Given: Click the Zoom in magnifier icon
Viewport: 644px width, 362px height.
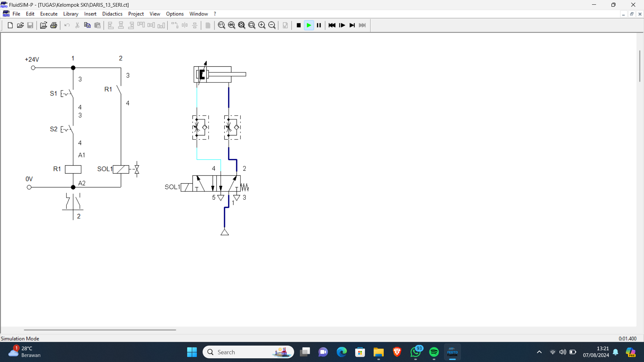Looking at the screenshot, I should coord(262,25).
